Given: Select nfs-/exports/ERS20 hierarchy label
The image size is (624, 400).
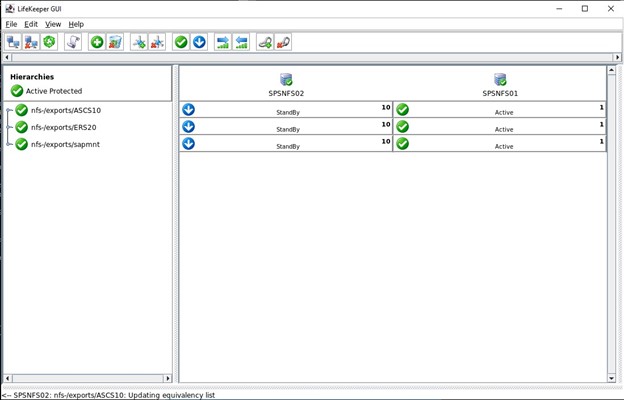Looking at the screenshot, I should coord(64,127).
